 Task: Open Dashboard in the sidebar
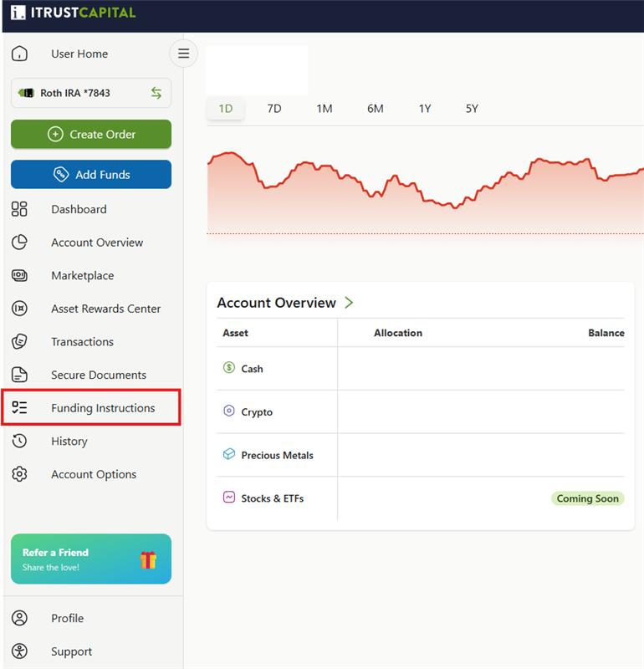coord(79,209)
